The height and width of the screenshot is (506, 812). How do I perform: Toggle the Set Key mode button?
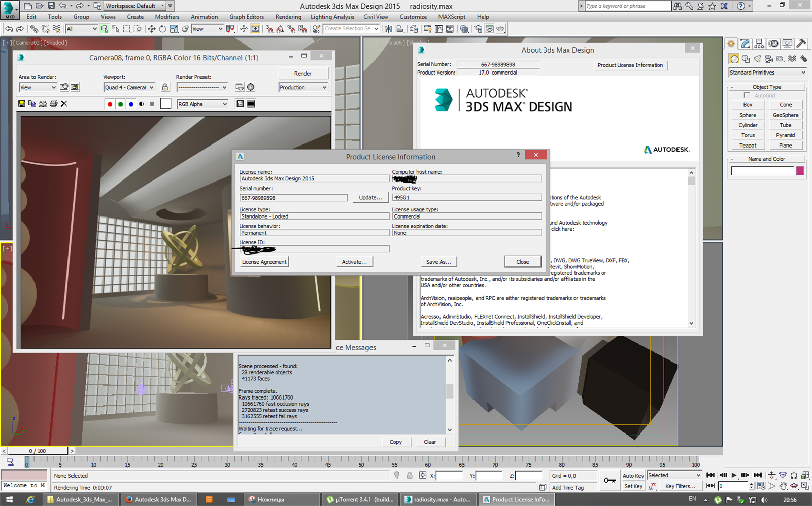tap(633, 486)
